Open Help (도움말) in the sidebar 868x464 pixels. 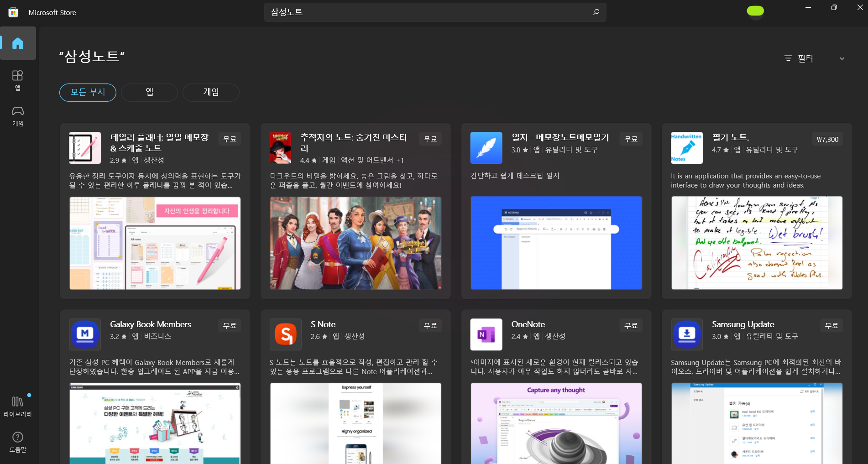pyautogui.click(x=18, y=442)
